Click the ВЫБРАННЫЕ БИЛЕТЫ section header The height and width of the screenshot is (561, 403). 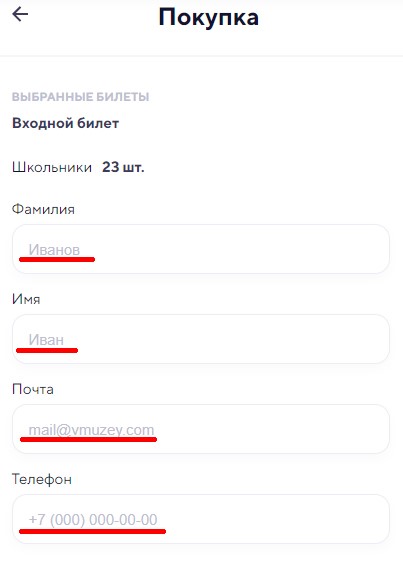[x=81, y=97]
